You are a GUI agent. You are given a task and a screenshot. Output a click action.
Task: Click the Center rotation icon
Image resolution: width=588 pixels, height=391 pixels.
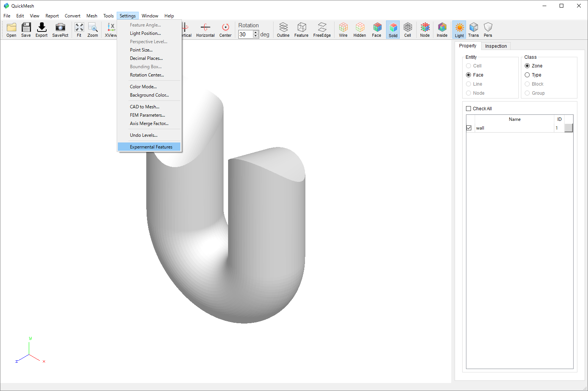pos(225,30)
